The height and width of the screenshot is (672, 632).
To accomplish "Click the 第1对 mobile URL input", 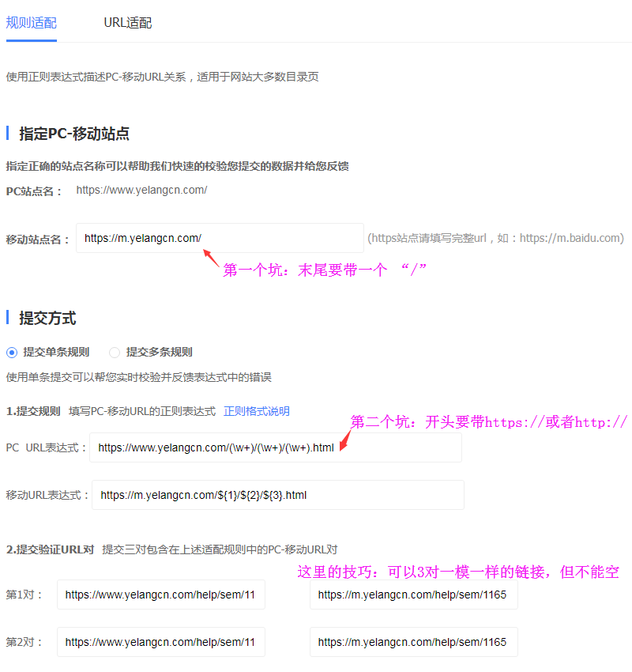I will [x=413, y=595].
